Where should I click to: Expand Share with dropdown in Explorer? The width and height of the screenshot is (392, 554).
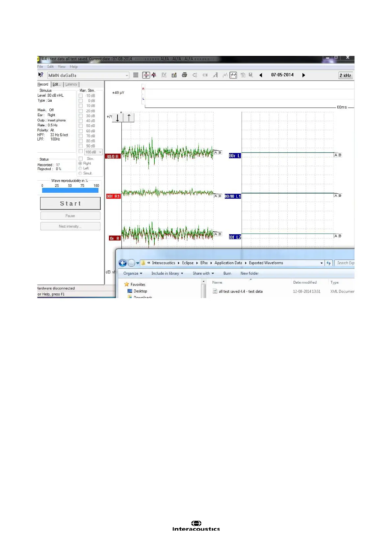(x=203, y=273)
